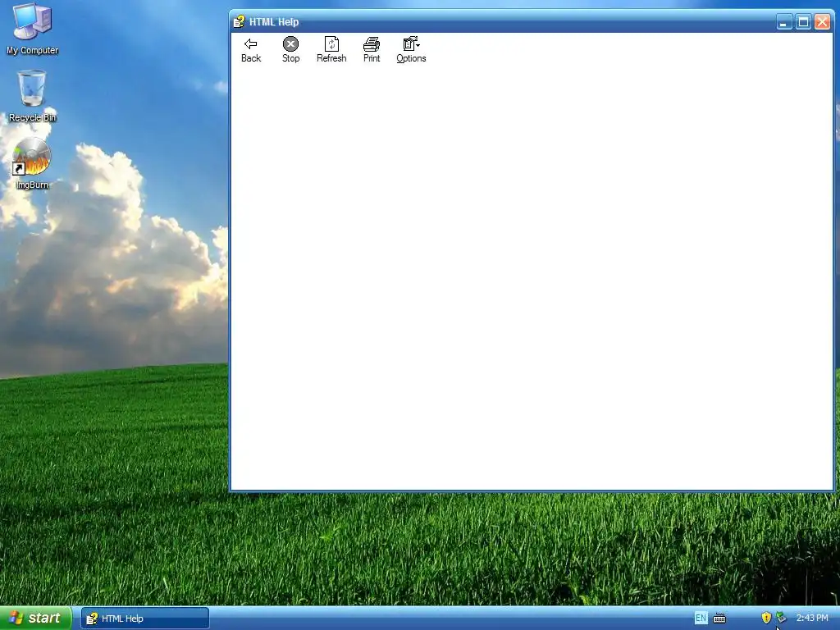Close the HTML Help window
840x630 pixels.
(822, 22)
